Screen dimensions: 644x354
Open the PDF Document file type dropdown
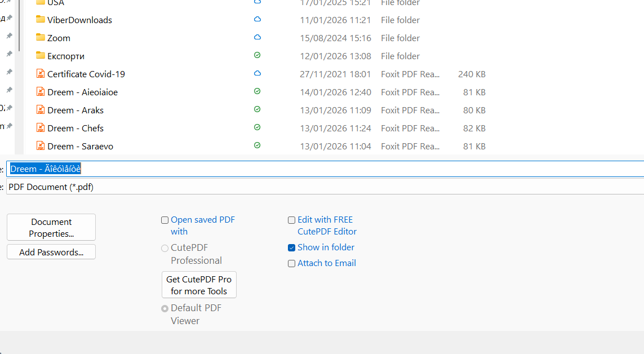click(x=325, y=187)
